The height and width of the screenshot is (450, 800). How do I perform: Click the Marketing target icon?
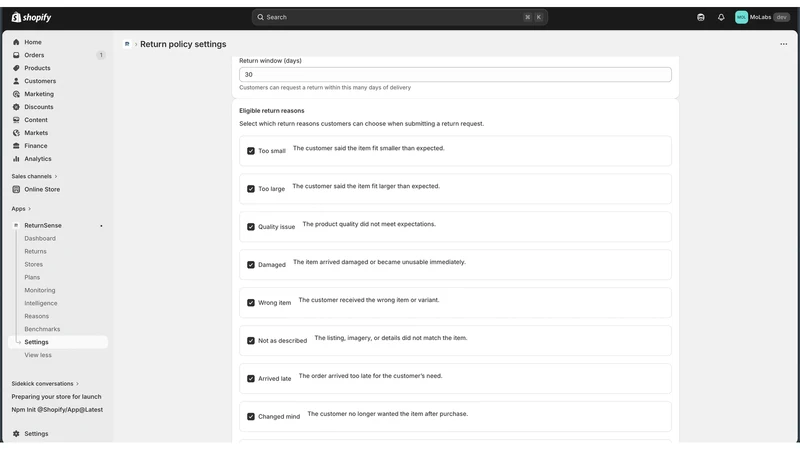[16, 94]
